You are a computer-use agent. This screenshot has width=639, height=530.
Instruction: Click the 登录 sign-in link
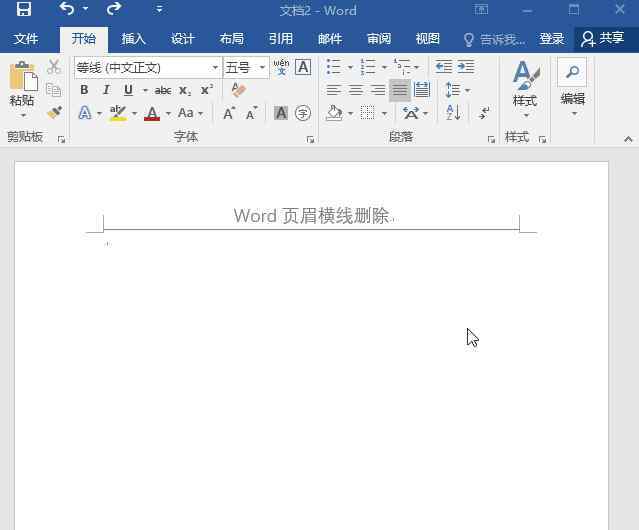[551, 39]
